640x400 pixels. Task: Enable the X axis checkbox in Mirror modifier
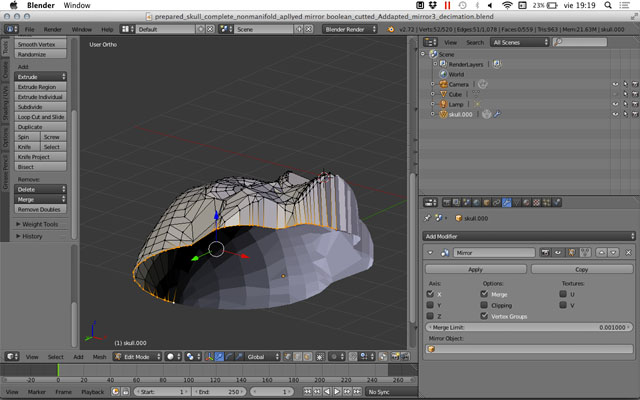[430, 294]
